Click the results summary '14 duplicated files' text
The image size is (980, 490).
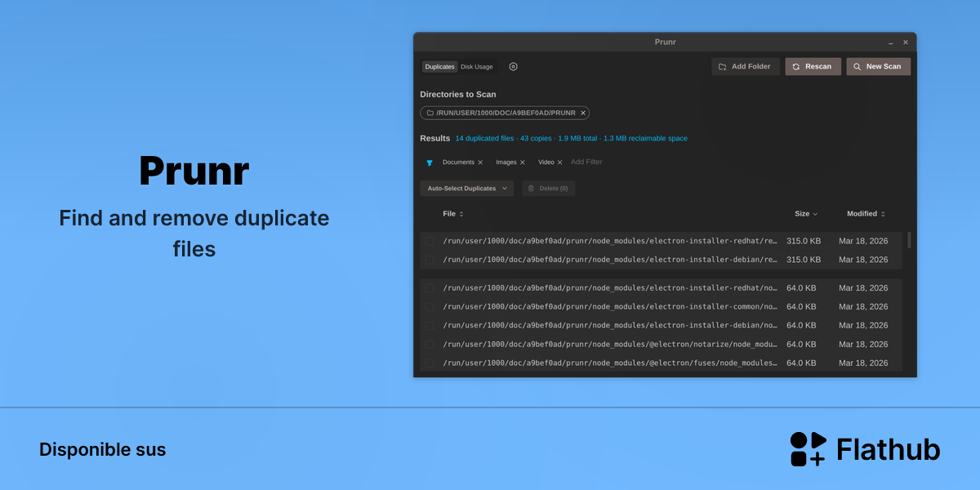485,139
